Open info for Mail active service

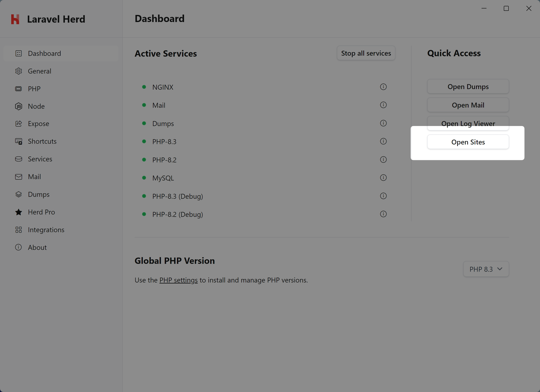[x=383, y=105]
